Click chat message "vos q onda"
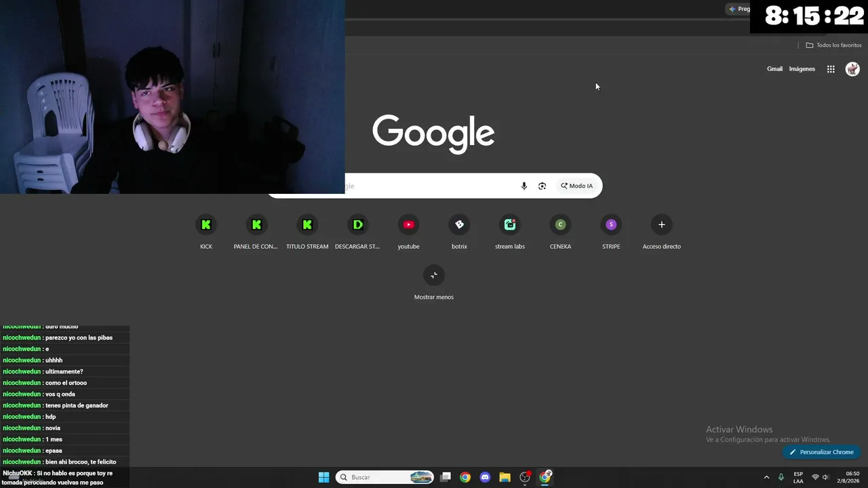 pyautogui.click(x=60, y=394)
